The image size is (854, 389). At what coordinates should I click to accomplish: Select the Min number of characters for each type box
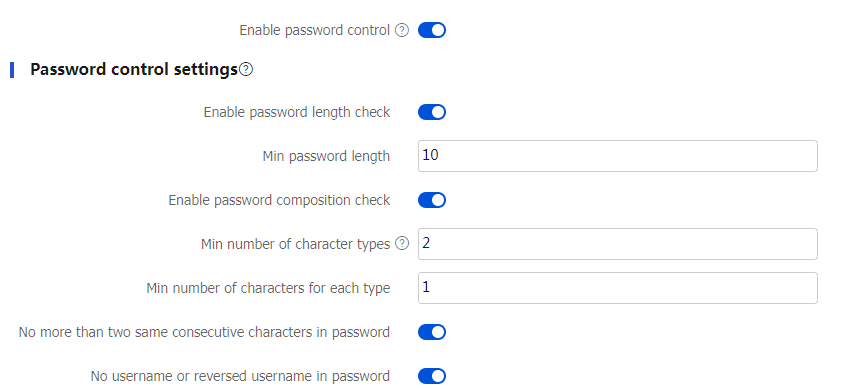(618, 288)
